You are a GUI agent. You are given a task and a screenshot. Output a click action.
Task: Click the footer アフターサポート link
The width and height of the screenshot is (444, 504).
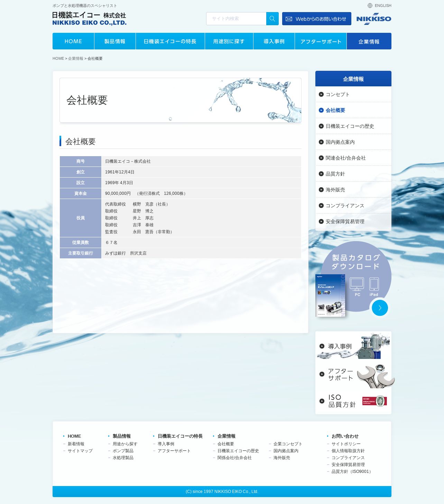[x=174, y=451]
